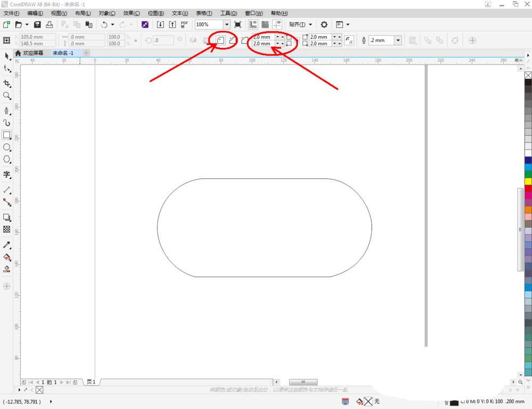Select the Crop tool

point(7,84)
